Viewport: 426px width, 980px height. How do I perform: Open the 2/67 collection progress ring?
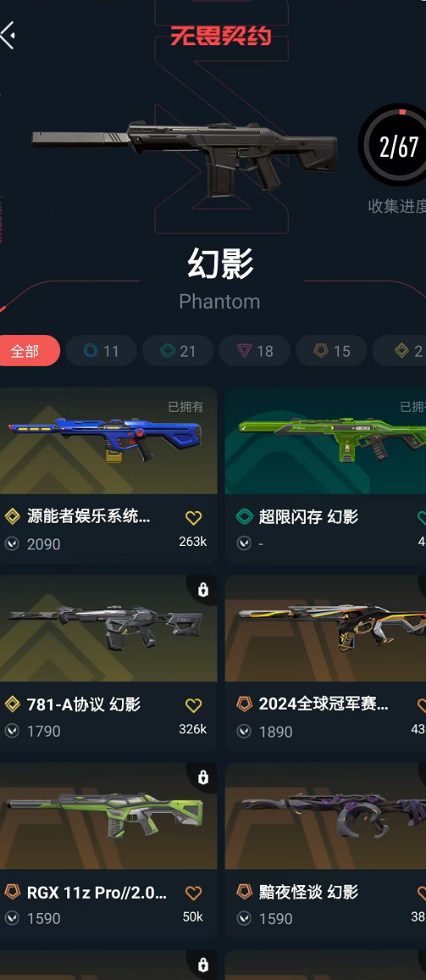coord(396,146)
